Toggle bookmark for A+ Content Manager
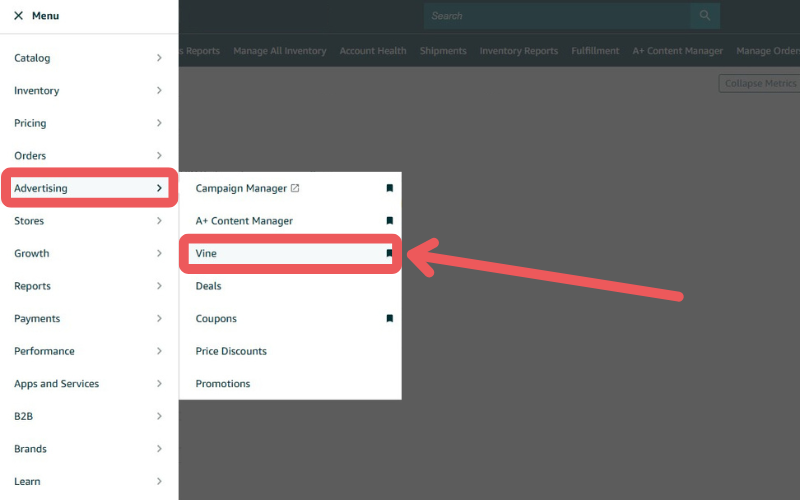Image resolution: width=800 pixels, height=500 pixels. tap(390, 221)
